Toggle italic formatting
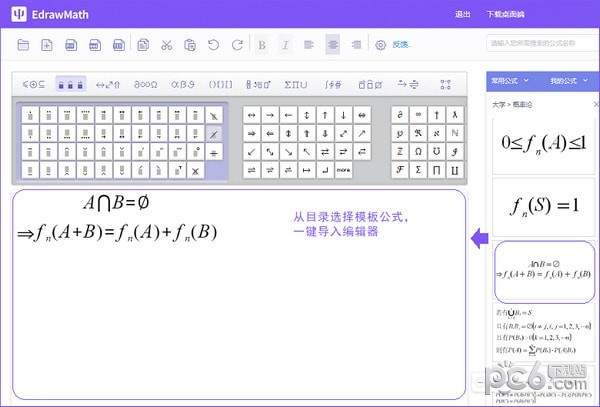 pos(285,44)
